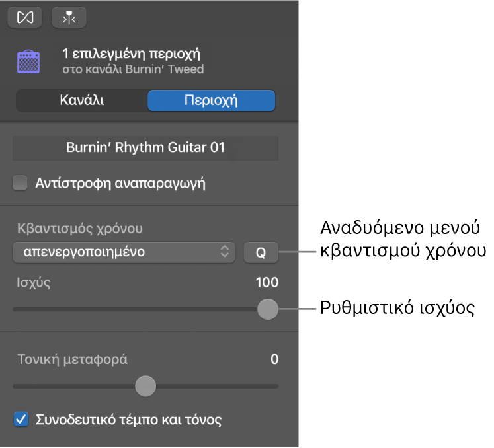Click the Κβαντισμός χρόνου label
The width and height of the screenshot is (494, 448).
click(80, 229)
